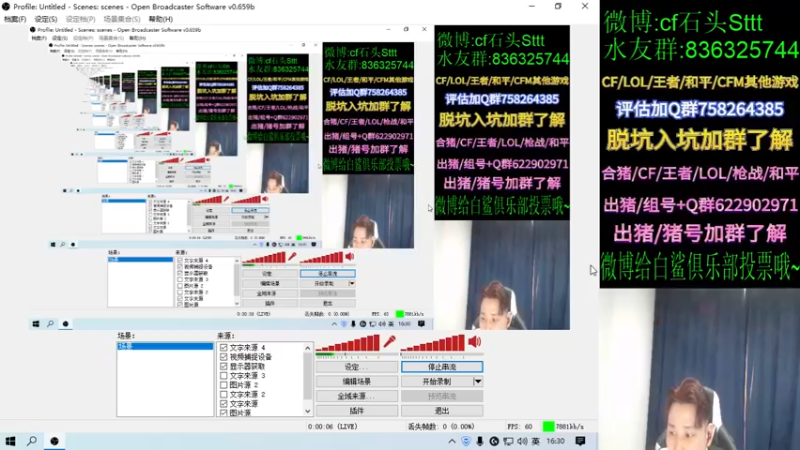800x450 pixels.
Task: Click the greyed 预览串流 button
Action: [x=442, y=396]
